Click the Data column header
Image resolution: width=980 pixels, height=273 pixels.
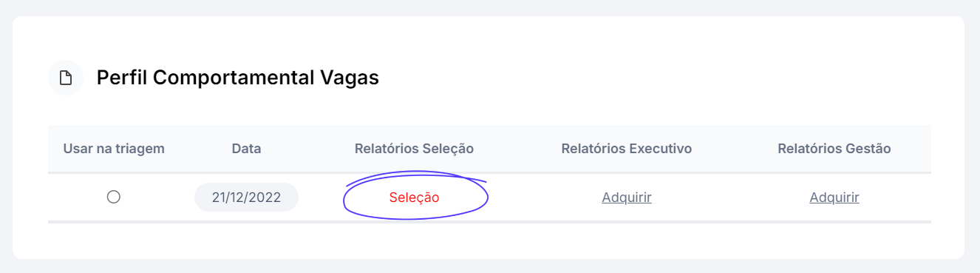pyautogui.click(x=246, y=149)
